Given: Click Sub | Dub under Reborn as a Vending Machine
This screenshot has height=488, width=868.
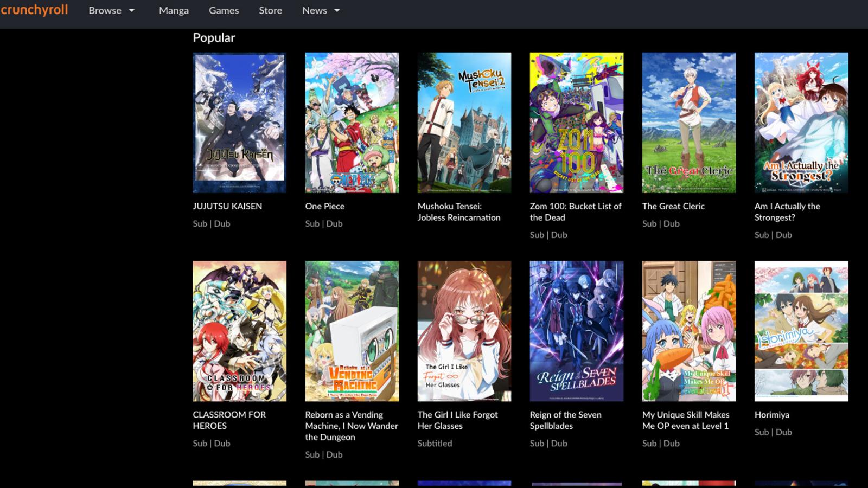Looking at the screenshot, I should coord(324,454).
